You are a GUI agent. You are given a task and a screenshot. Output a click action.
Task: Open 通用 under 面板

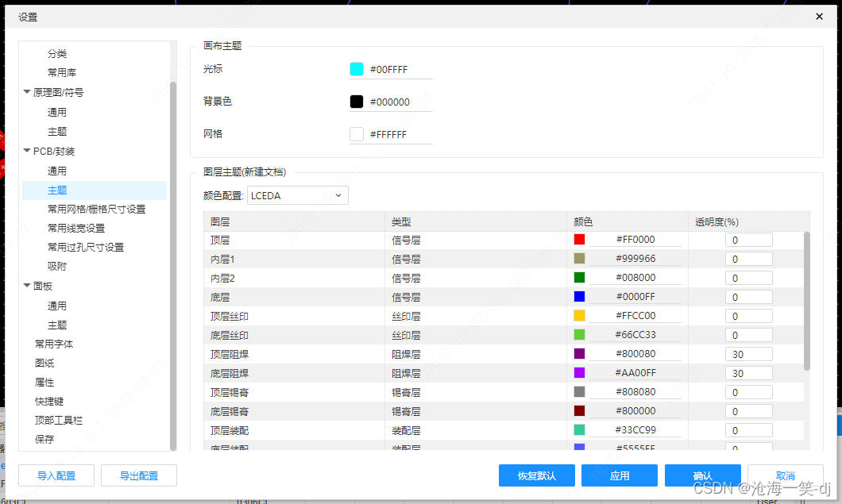(57, 306)
